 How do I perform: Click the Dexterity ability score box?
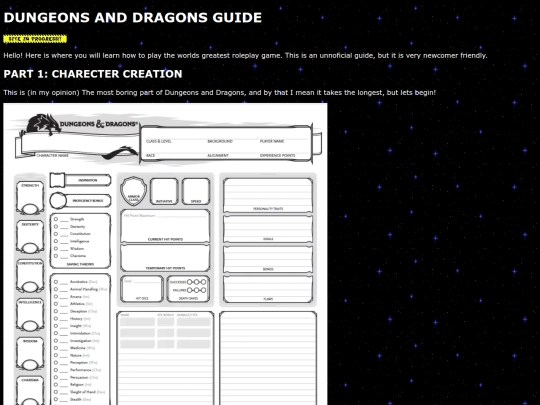[30, 237]
